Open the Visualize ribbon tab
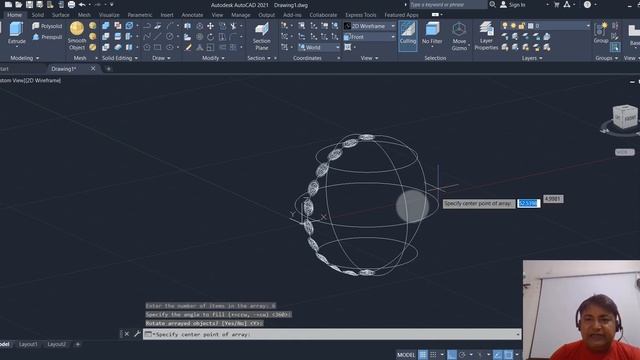Viewport: 640px width, 360px height. pyautogui.click(x=109, y=15)
